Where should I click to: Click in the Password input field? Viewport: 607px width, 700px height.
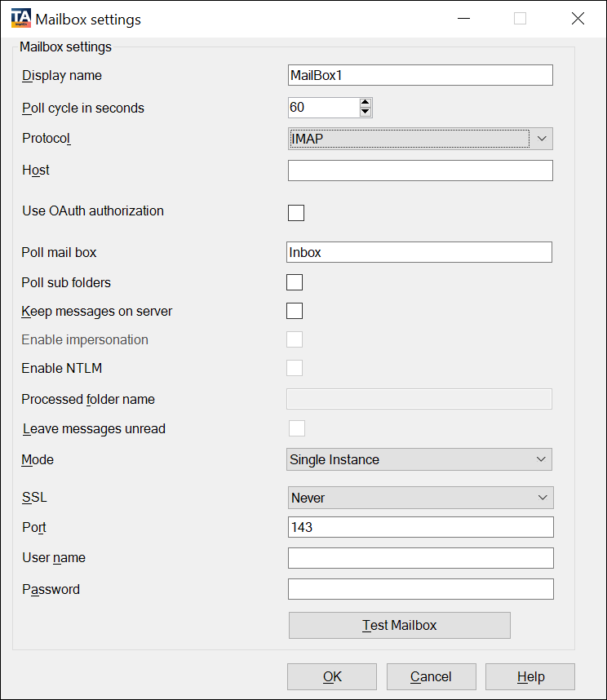pos(420,589)
